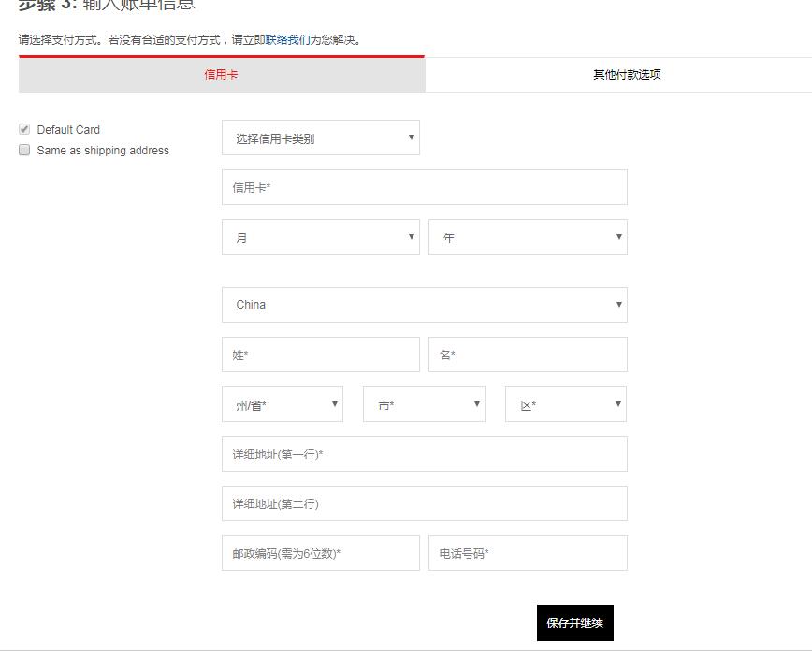Click the 月 dropdown arrow

pos(412,237)
